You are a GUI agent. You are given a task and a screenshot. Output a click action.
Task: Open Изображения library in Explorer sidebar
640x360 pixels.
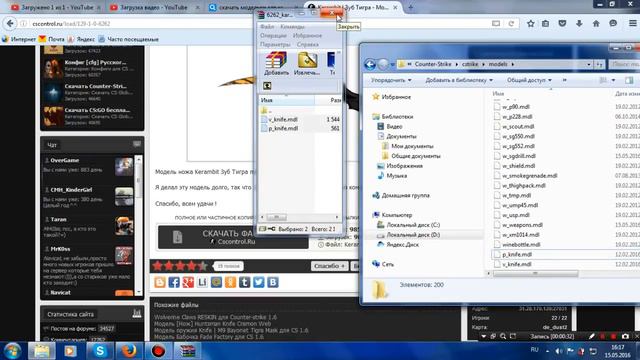(x=400, y=166)
